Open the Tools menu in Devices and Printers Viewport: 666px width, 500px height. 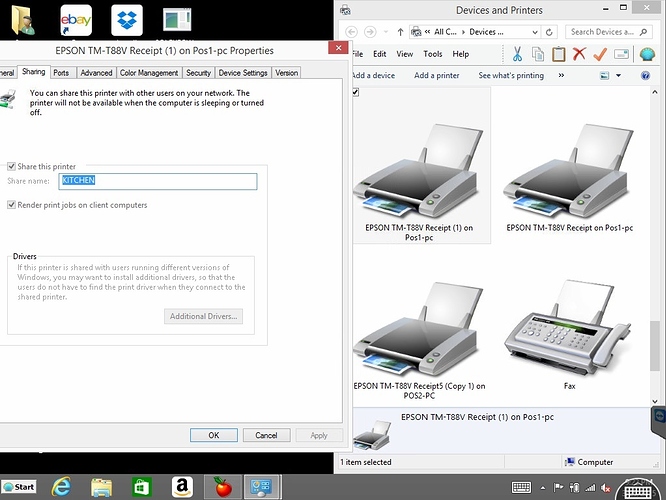pyautogui.click(x=433, y=54)
